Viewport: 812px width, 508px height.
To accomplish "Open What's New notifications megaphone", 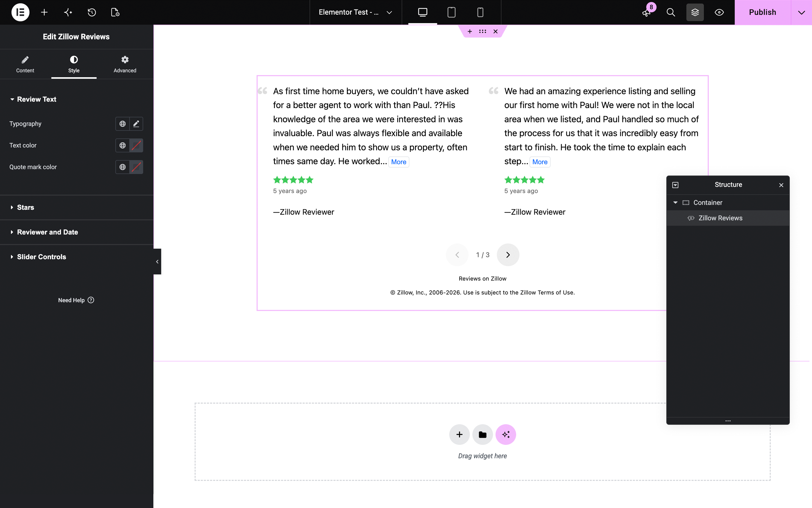I will pos(646,12).
